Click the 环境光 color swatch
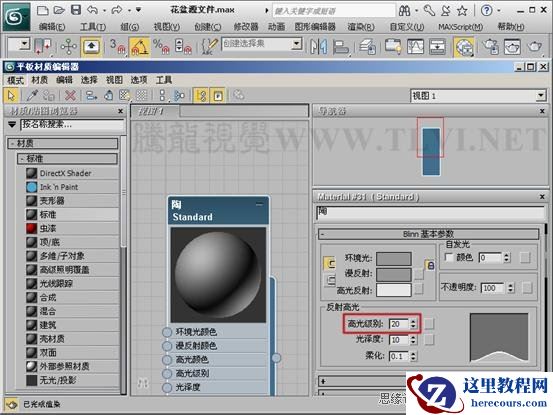The width and height of the screenshot is (553, 415). pos(394,258)
